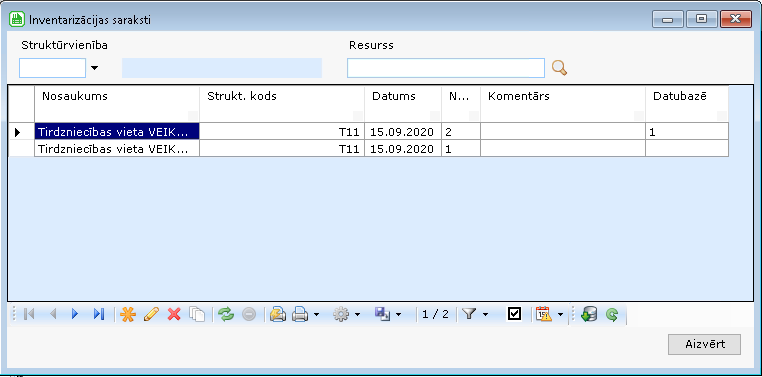762x377 pixels.
Task: Open Struktūrvienība dropdown arrow
Action: pyautogui.click(x=94, y=68)
